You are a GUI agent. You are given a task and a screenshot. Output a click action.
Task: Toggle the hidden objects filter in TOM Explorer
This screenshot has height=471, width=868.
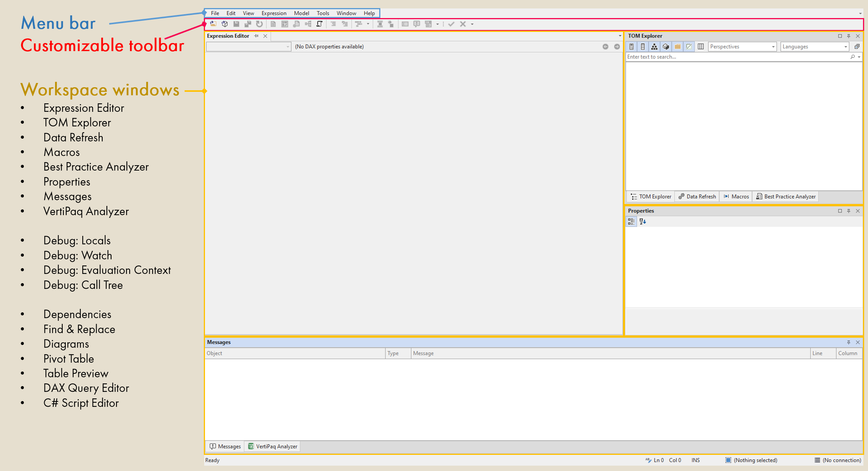point(689,46)
